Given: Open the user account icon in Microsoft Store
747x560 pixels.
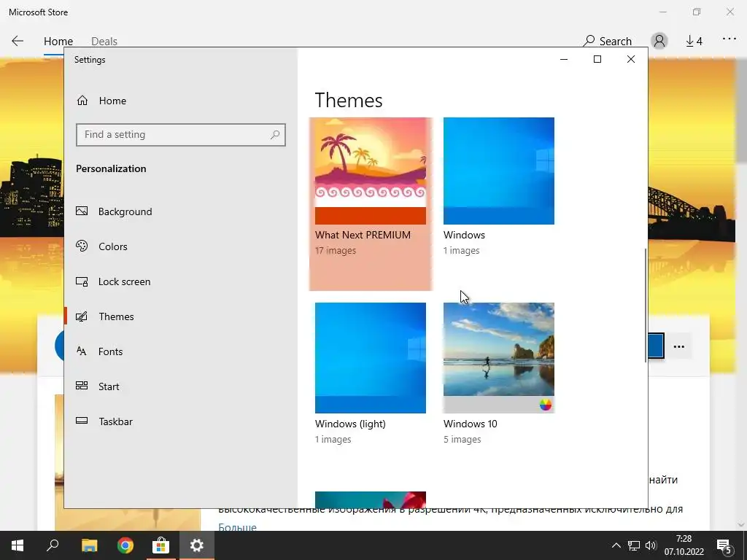Looking at the screenshot, I should (659, 41).
